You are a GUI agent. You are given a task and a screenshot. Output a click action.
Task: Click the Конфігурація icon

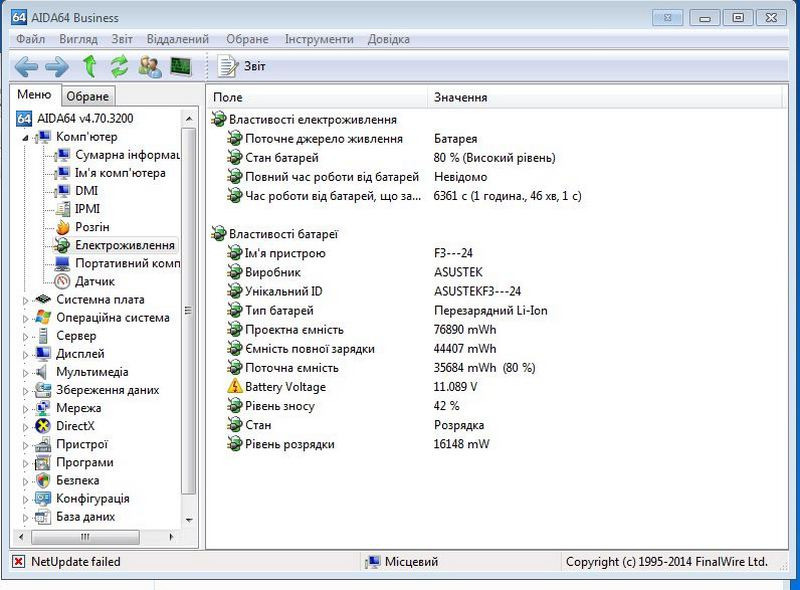click(x=43, y=499)
